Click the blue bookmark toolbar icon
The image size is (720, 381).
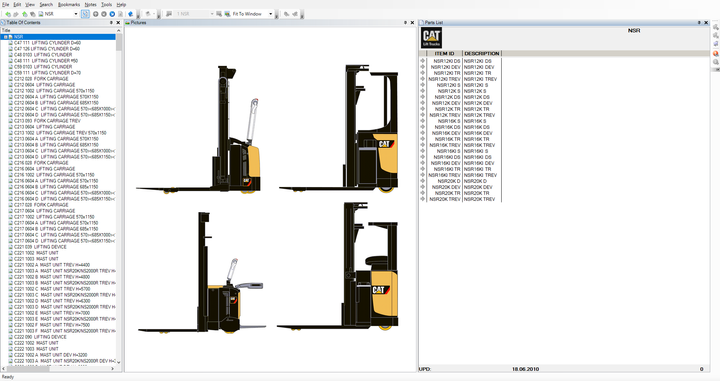click(131, 14)
